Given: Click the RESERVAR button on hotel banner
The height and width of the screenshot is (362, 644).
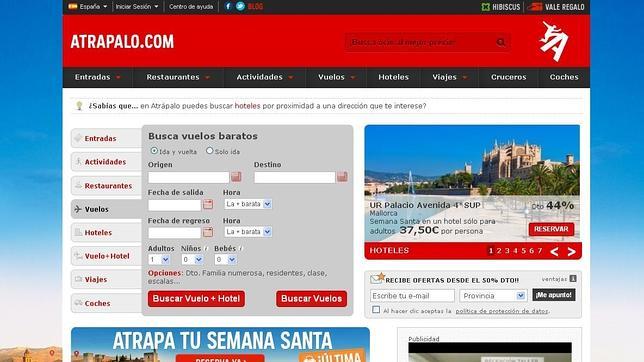Looking at the screenshot, I should 551,229.
